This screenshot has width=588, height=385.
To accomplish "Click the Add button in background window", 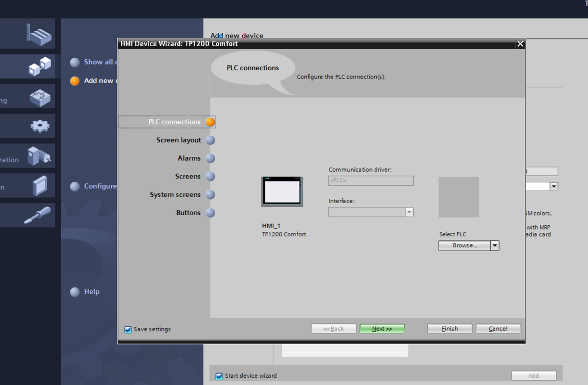I will point(534,376).
